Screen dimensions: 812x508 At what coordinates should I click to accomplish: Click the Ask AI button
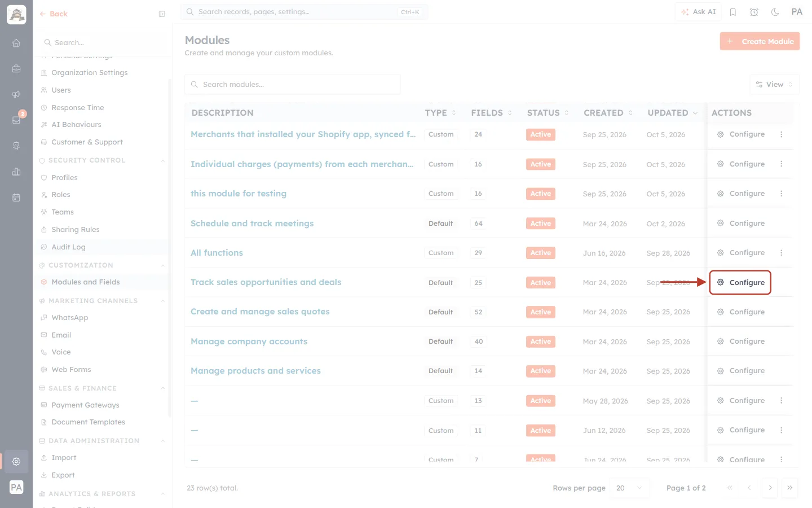[x=698, y=12]
